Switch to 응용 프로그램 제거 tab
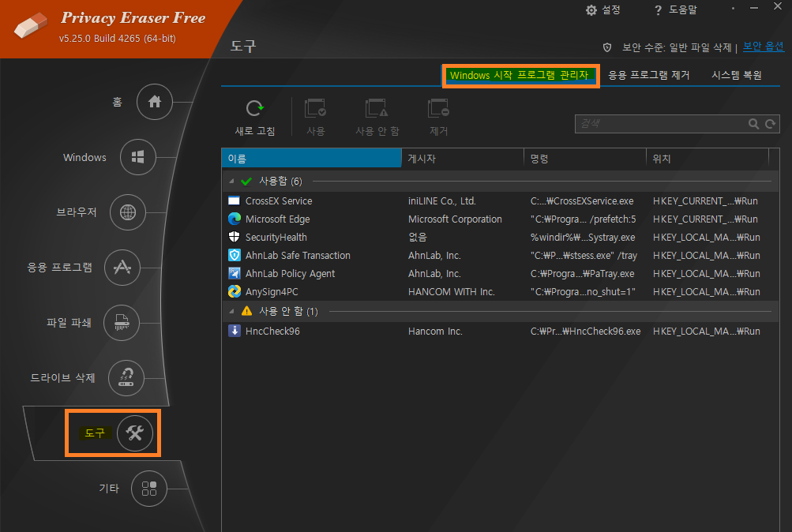The width and height of the screenshot is (792, 532). point(648,75)
